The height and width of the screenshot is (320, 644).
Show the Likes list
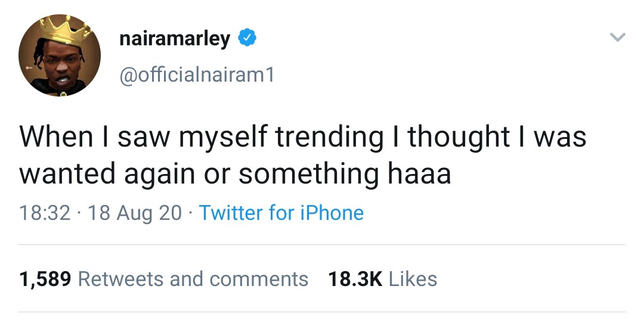tap(413, 278)
